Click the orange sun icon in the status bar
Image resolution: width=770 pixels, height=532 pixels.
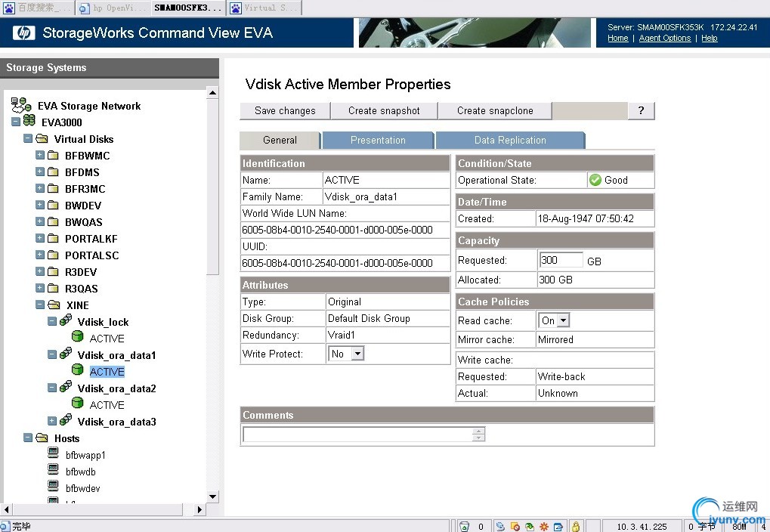pos(544,527)
